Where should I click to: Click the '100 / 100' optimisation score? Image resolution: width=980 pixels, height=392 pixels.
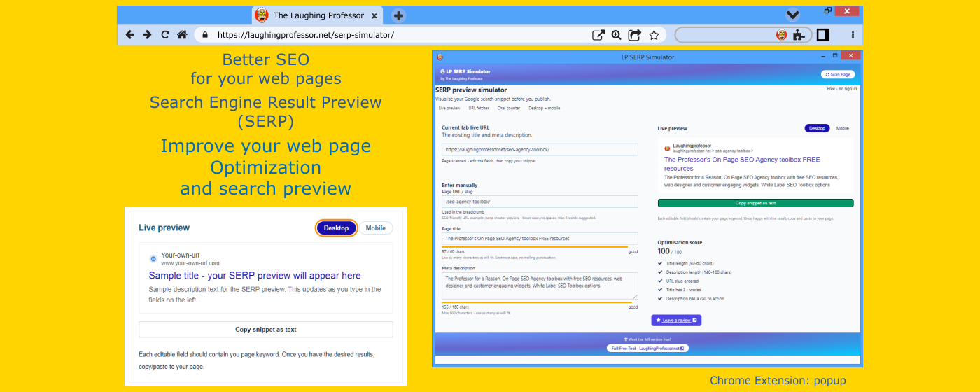670,251
